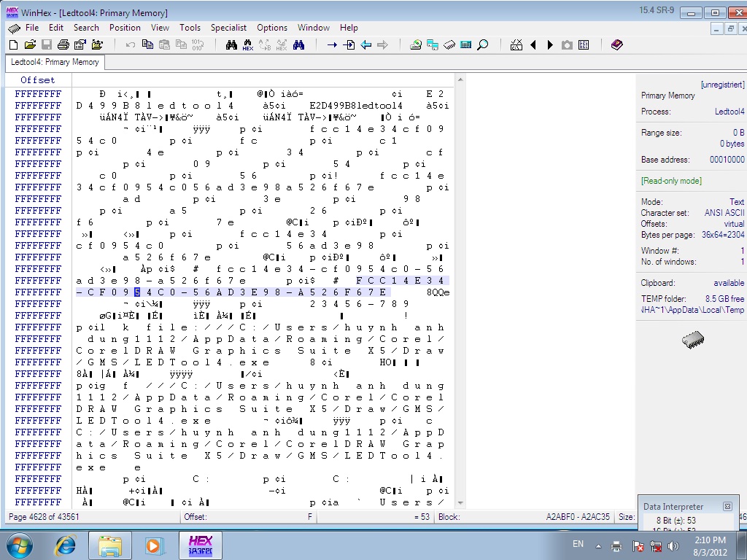Screen dimensions: 747x560
Task: Open Windows Media Player from the taskbar
Action: tap(155, 545)
